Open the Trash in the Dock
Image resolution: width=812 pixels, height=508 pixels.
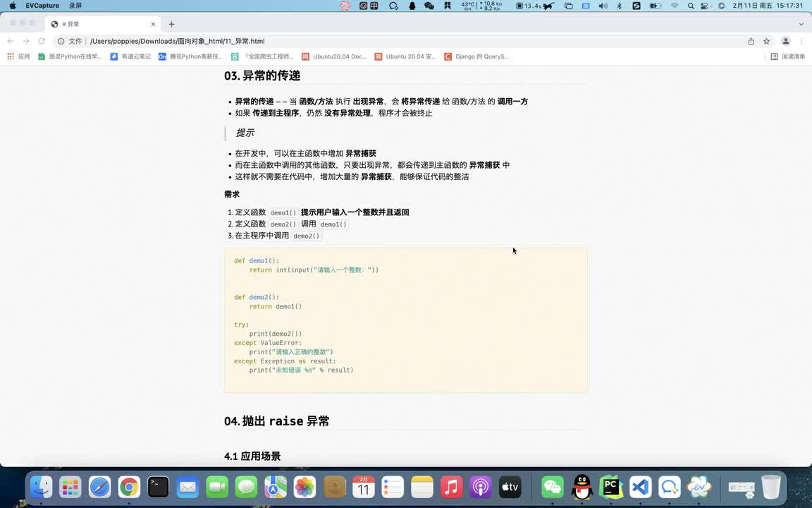770,488
